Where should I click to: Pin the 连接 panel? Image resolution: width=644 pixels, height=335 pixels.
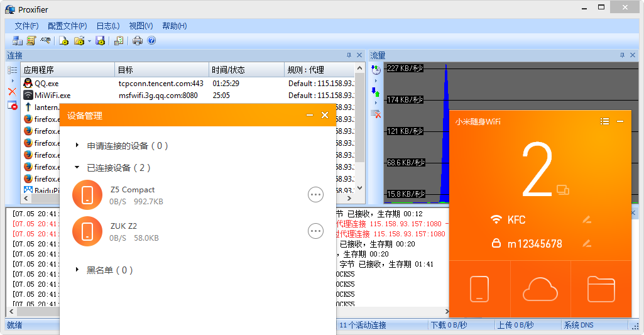pyautogui.click(x=349, y=55)
